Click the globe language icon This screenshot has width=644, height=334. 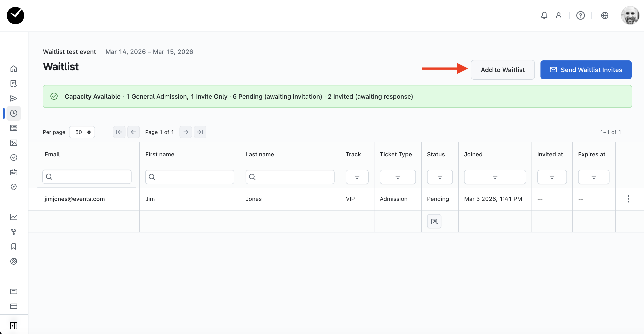[605, 15]
